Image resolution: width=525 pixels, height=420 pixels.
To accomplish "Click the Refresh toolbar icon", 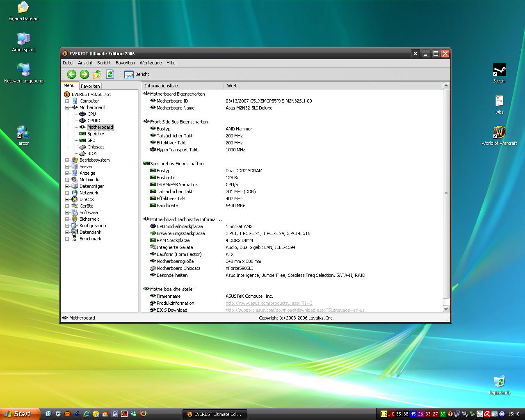I will coord(110,74).
